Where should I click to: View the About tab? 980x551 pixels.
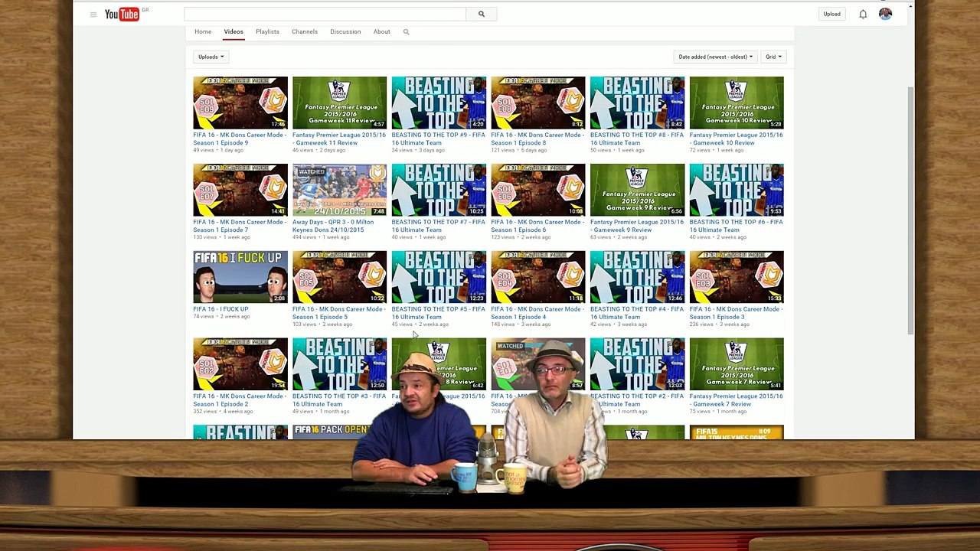(381, 32)
